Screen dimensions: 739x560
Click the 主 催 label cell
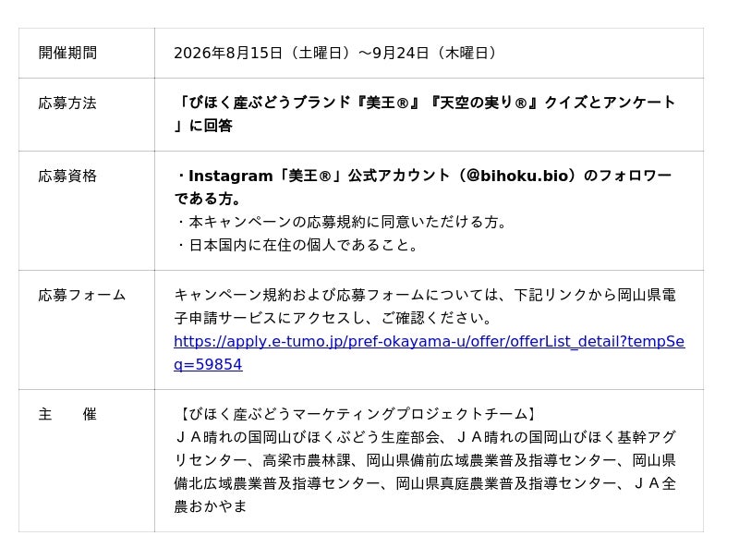point(87,460)
